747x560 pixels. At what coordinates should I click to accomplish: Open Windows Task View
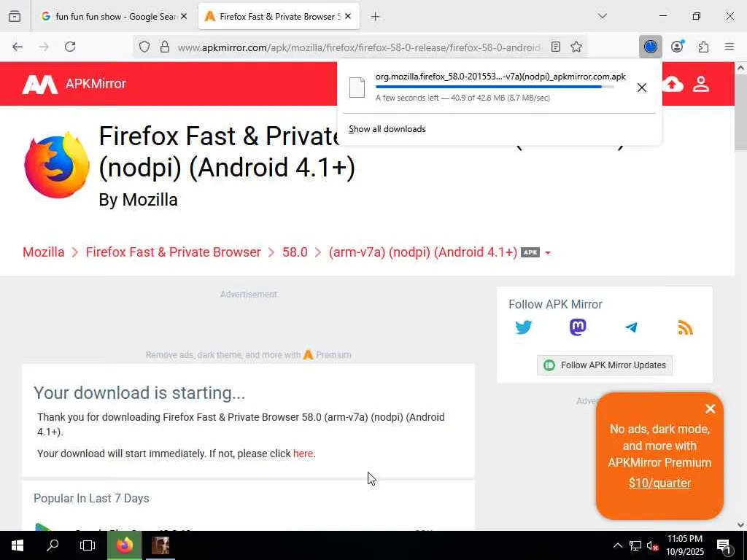pyautogui.click(x=88, y=545)
